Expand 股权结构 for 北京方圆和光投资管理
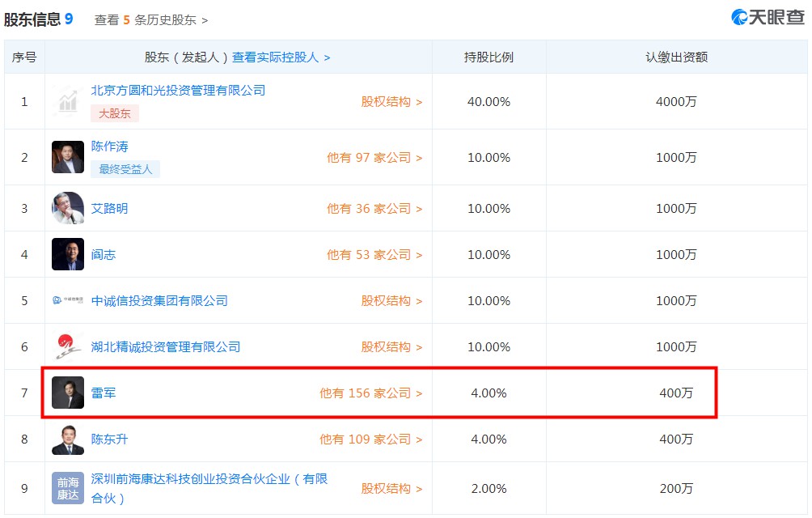 point(392,101)
